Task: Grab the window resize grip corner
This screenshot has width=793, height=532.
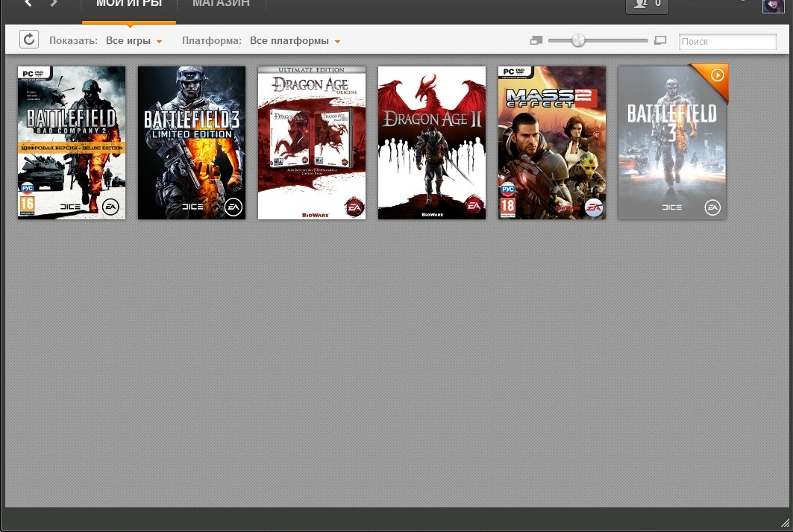Action: 786,522
